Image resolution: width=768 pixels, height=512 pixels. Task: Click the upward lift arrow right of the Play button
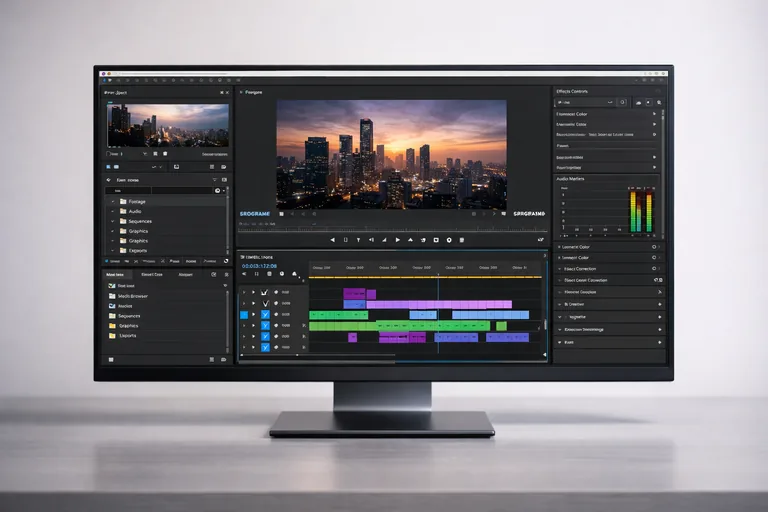(x=410, y=240)
